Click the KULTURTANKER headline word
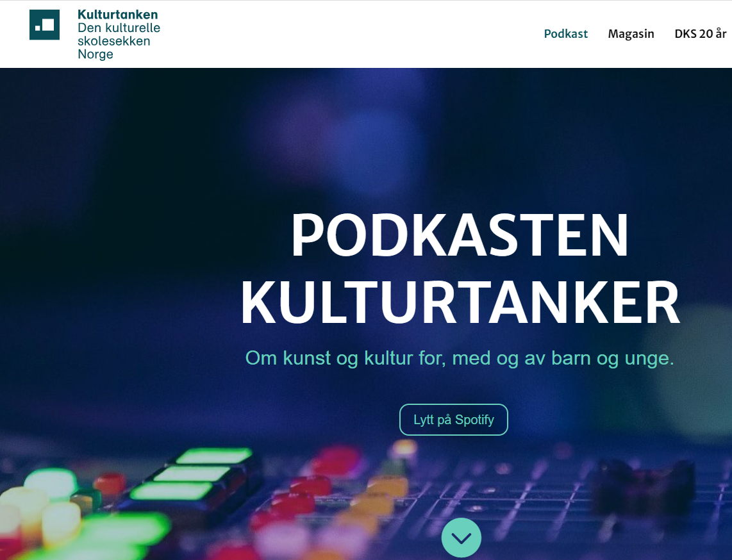 pos(460,302)
